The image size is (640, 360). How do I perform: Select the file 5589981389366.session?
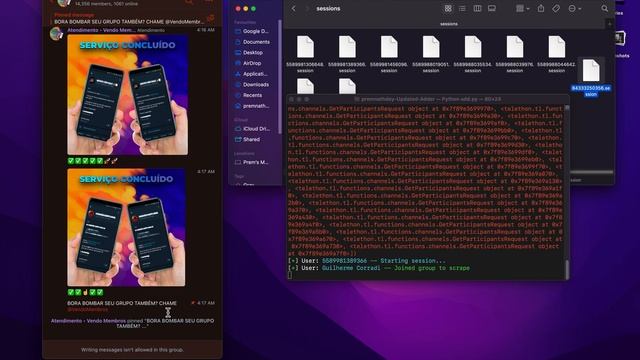tap(347, 54)
